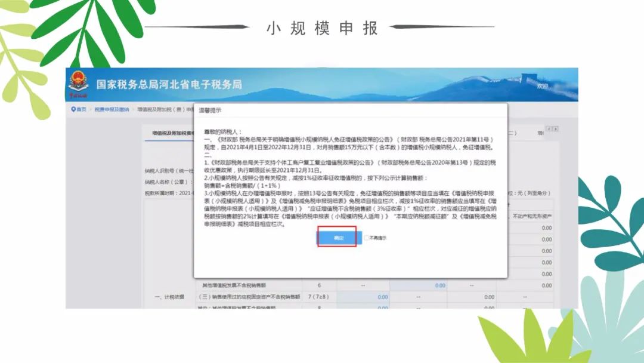Click the （三）销售使用过的应税固定资产不含税销售额 label

coord(249,297)
